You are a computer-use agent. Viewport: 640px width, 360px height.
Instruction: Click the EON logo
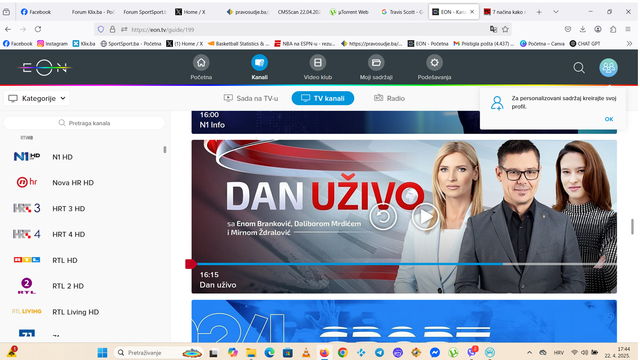[44, 68]
